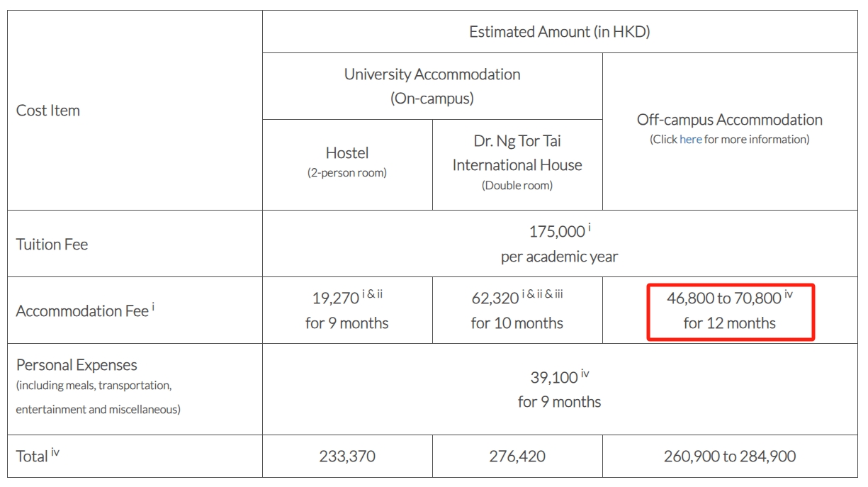Select the International House total 276,420
Viewport: 868px width, 487px height.
(x=517, y=457)
